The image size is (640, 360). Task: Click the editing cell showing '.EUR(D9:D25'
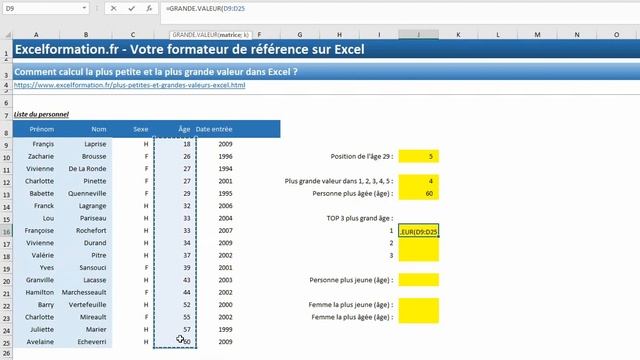[x=418, y=231]
